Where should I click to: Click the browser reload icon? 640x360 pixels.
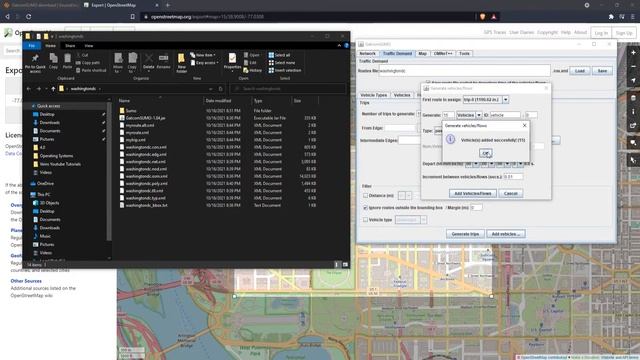[x=29, y=17]
